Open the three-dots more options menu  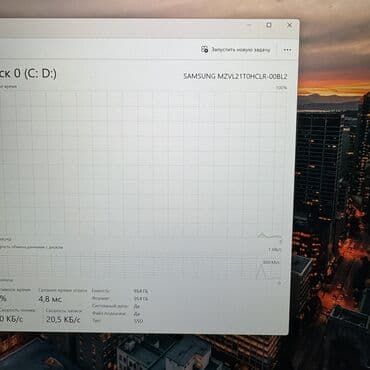click(x=287, y=50)
